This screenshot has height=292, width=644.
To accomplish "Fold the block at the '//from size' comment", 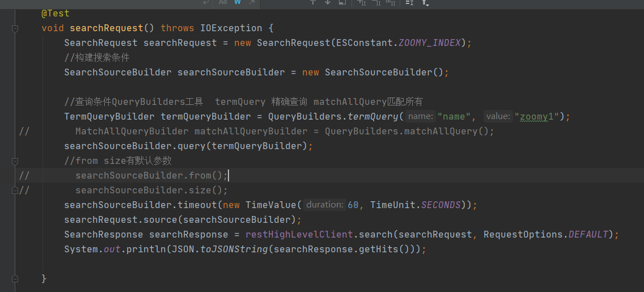I will [x=15, y=160].
